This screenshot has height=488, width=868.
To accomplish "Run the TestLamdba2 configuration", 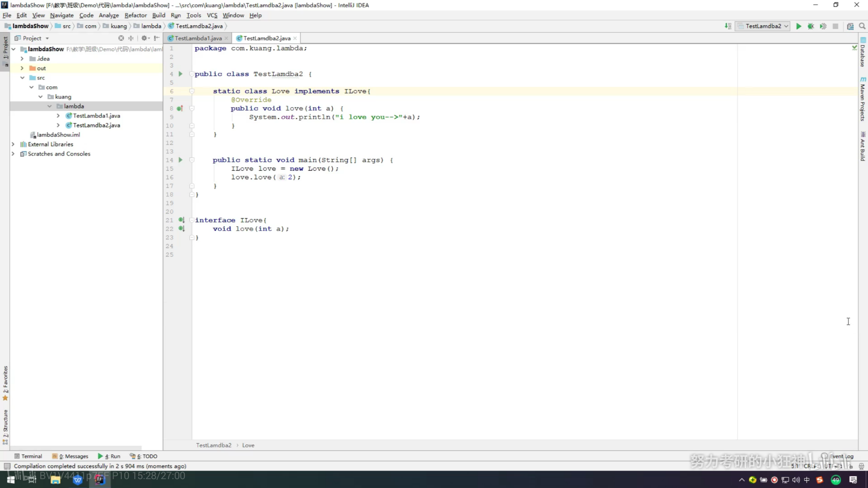I will [x=798, y=26].
